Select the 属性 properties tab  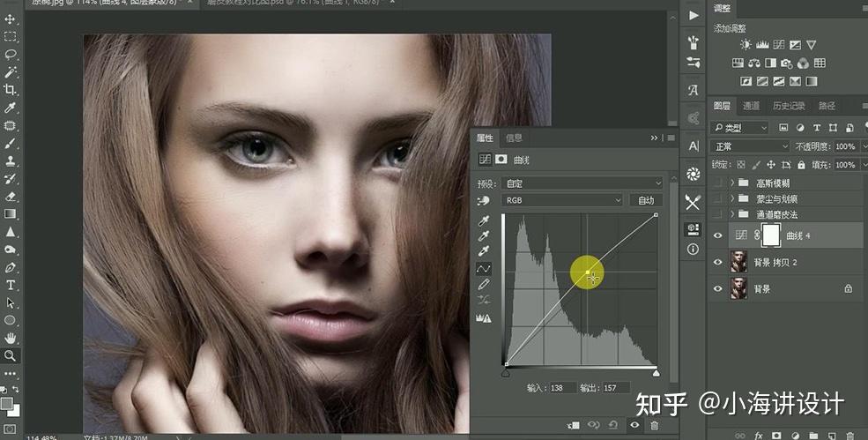coord(485,138)
